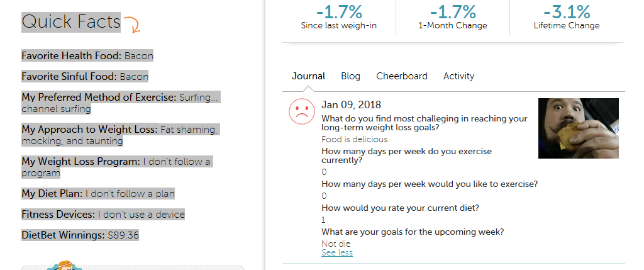Click the Quick Facts heading

[x=70, y=22]
